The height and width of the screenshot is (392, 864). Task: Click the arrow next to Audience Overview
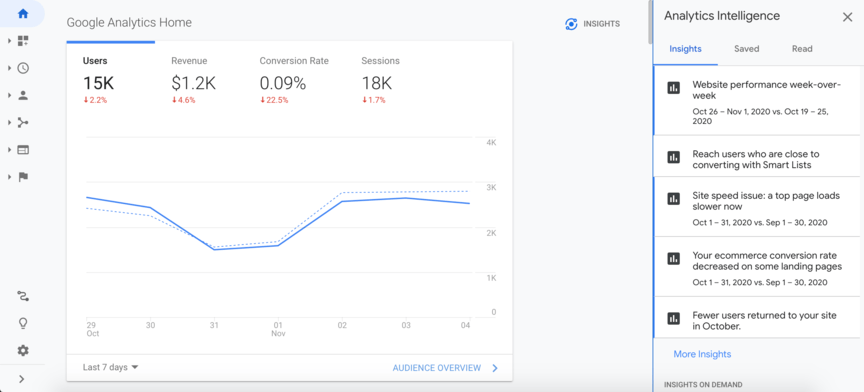point(495,368)
